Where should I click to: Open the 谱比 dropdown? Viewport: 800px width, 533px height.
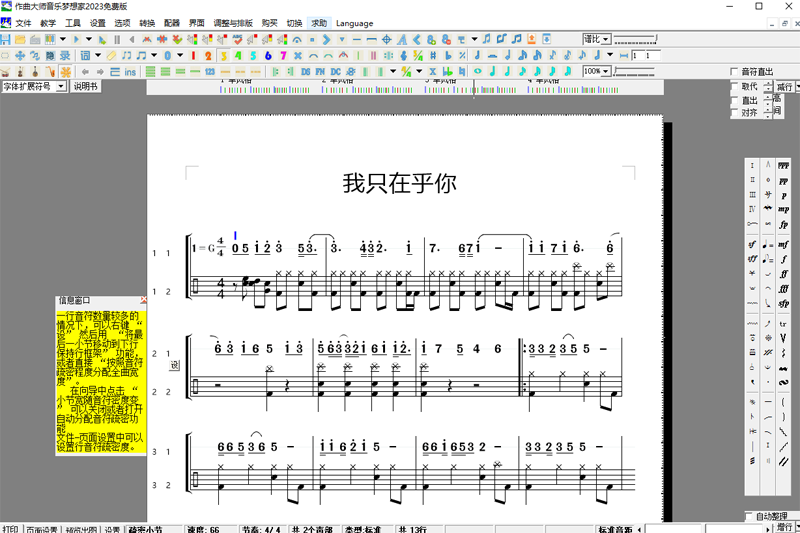[597, 39]
